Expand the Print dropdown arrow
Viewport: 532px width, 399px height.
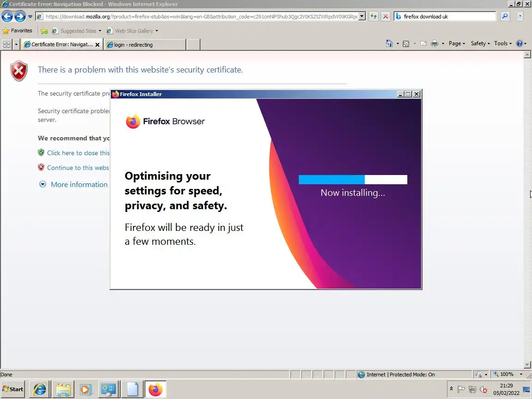click(x=443, y=44)
